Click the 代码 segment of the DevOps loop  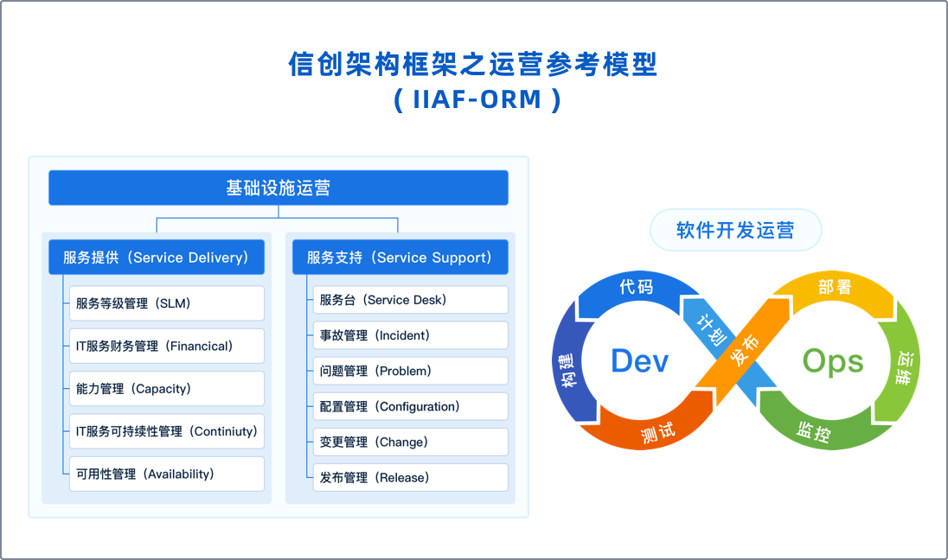636,287
